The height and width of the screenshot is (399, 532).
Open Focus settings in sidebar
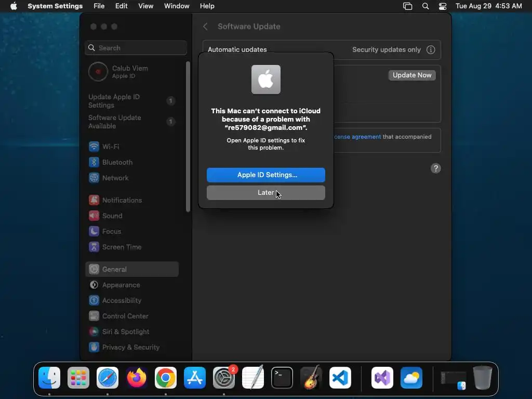pyautogui.click(x=131, y=231)
